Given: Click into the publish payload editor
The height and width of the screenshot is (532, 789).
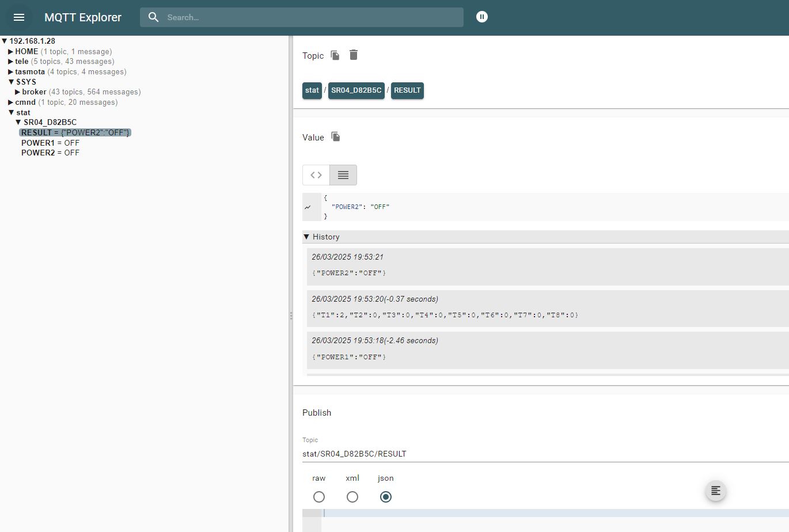Looking at the screenshot, I should 555,513.
